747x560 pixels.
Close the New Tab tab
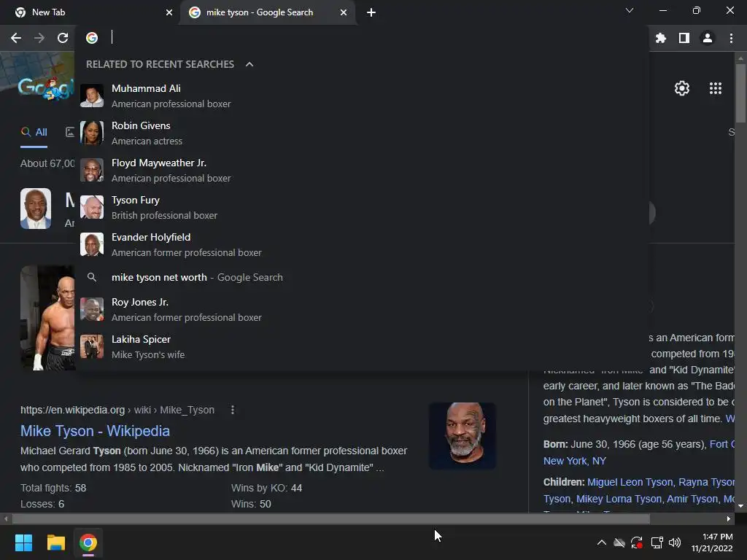pos(169,12)
